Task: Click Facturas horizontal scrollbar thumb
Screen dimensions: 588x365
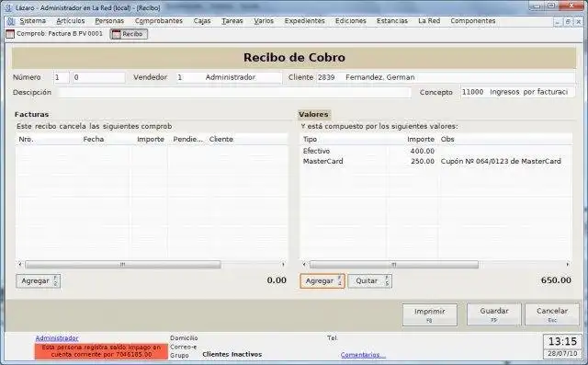Action: [x=123, y=265]
